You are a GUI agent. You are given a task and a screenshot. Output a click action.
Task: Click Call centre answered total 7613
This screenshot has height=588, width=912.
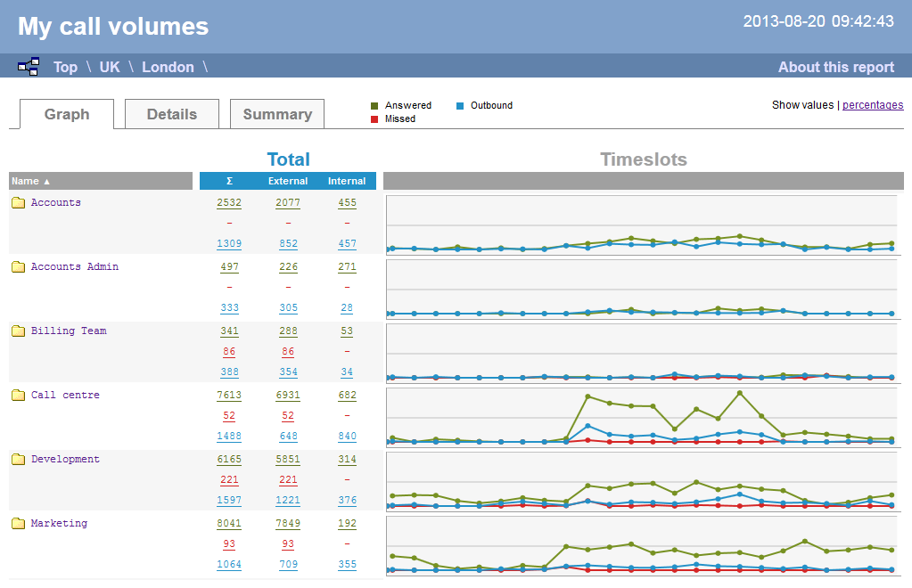pyautogui.click(x=229, y=396)
